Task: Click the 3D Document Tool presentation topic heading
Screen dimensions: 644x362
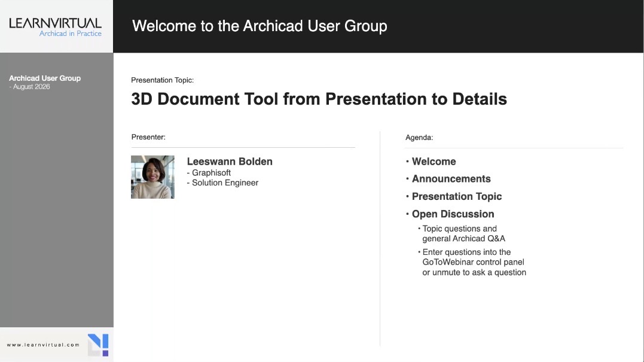Action: [x=319, y=99]
